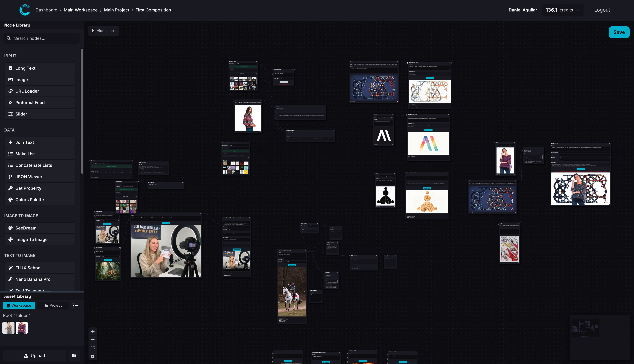Switch asset scope to Project
Screen dimensions: 634x364
pyautogui.click(x=53, y=305)
